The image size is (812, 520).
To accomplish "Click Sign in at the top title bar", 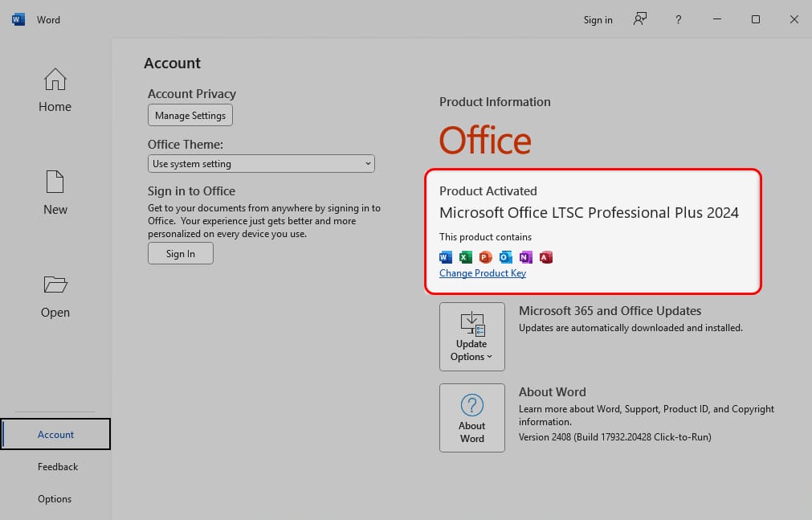I will click(x=598, y=20).
